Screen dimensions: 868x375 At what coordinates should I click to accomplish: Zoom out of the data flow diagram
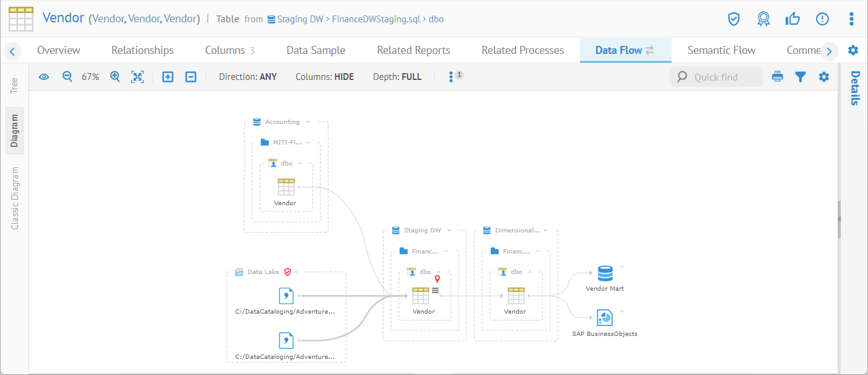coord(68,77)
